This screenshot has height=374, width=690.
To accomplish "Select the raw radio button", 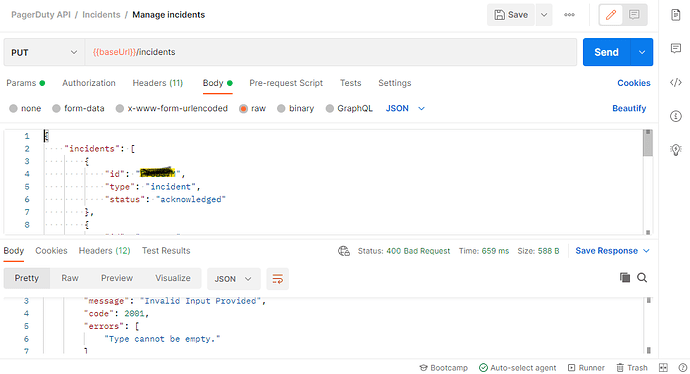I will 243,109.
